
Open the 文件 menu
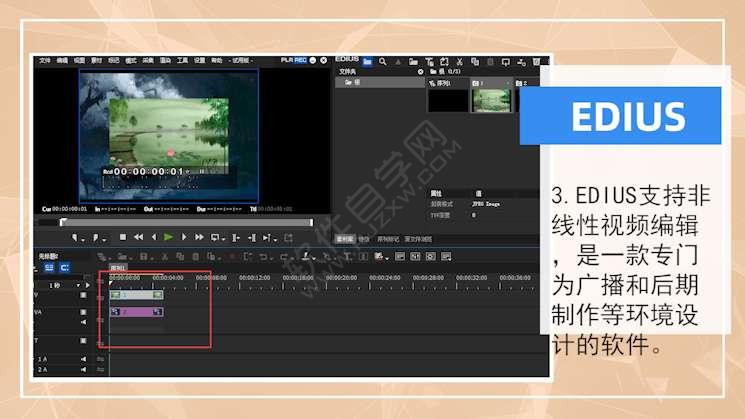[x=45, y=60]
